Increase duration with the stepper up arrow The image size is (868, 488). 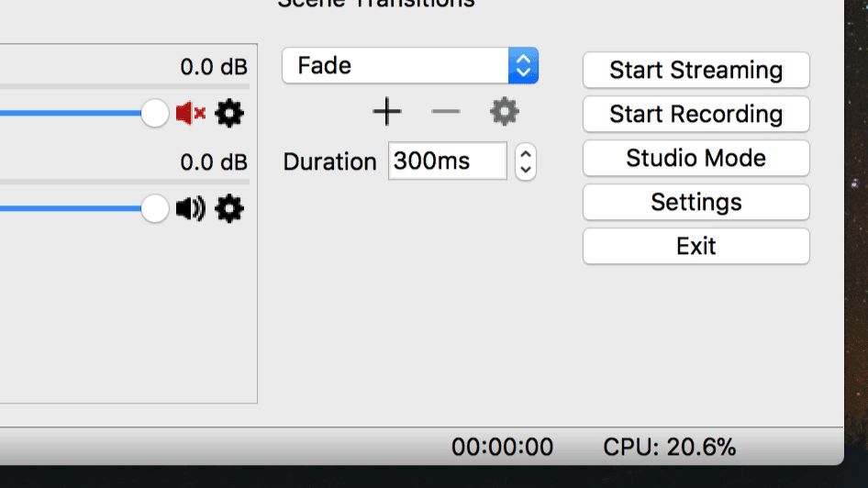click(526, 153)
